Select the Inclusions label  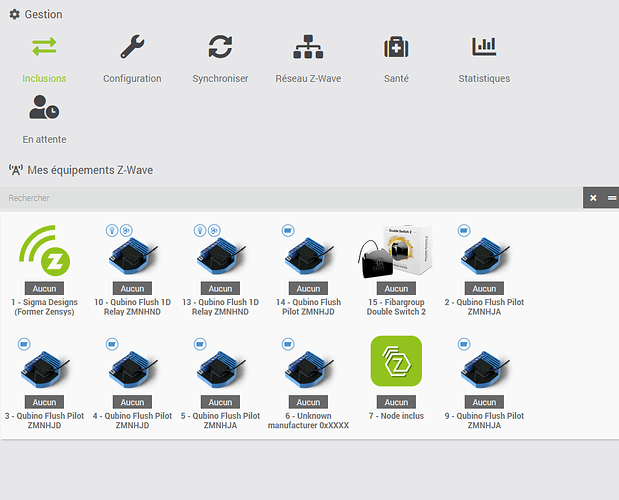(44, 79)
